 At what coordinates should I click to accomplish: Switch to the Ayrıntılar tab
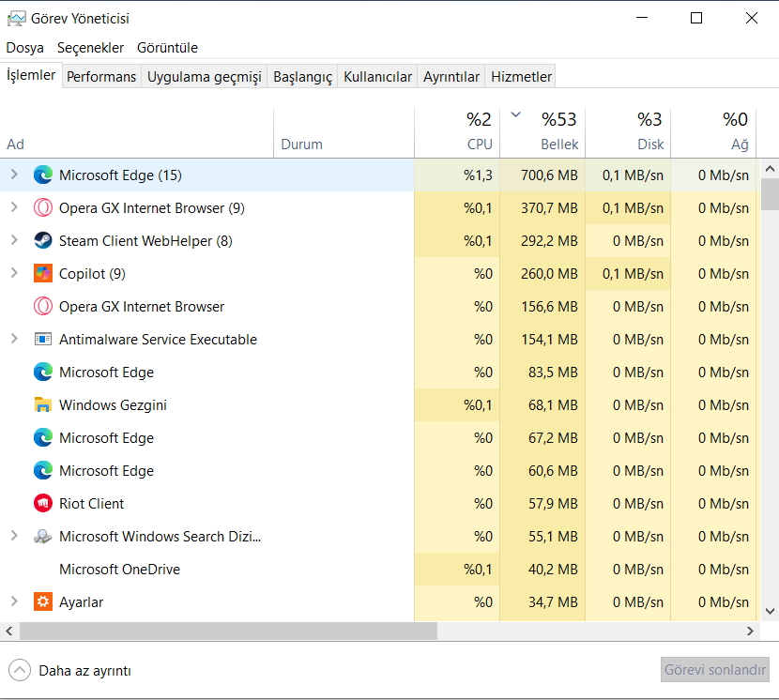click(451, 77)
